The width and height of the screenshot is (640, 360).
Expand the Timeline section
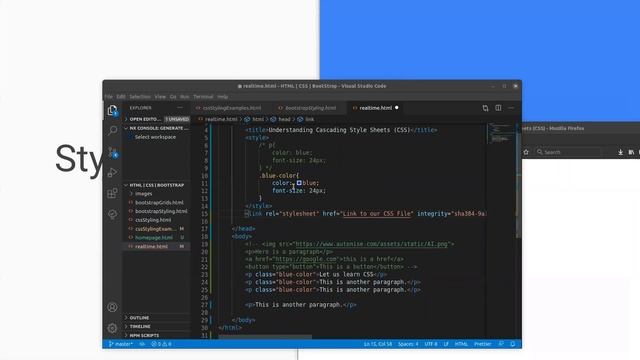[x=157, y=327]
